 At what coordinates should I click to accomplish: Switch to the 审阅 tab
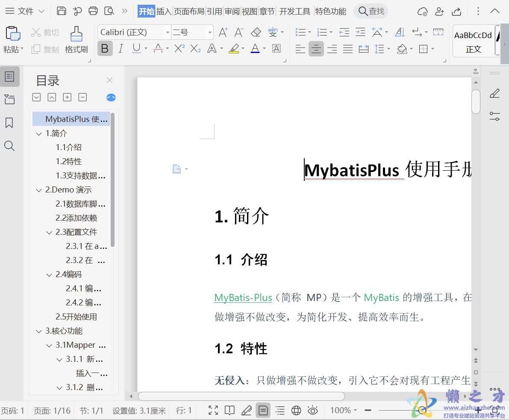(x=232, y=12)
